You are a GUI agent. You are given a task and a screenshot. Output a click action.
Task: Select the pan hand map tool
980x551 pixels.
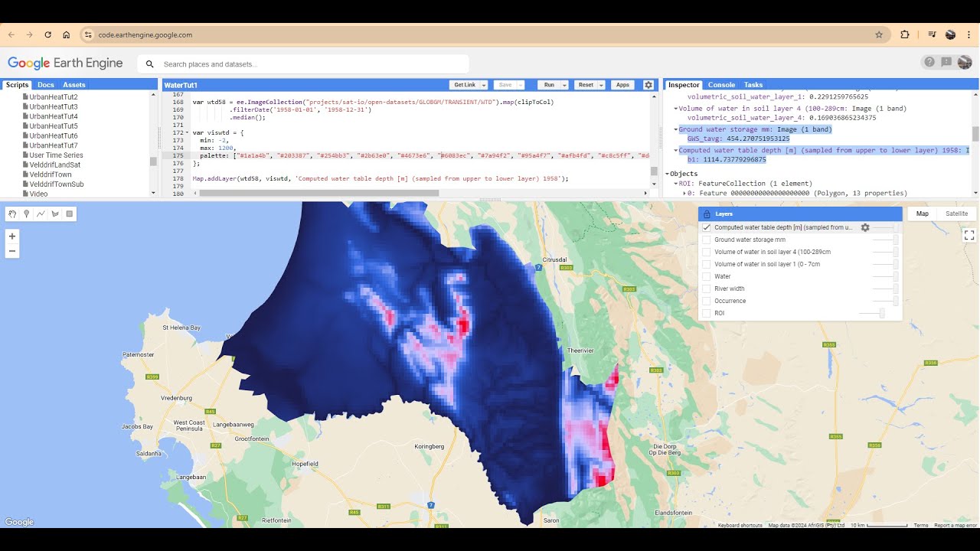[x=12, y=214]
